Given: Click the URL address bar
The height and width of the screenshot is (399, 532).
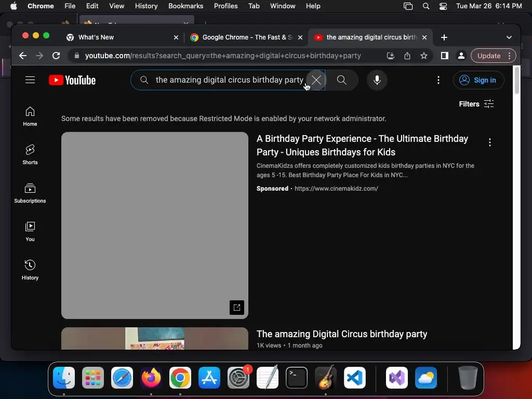Looking at the screenshot, I should pyautogui.click(x=223, y=56).
